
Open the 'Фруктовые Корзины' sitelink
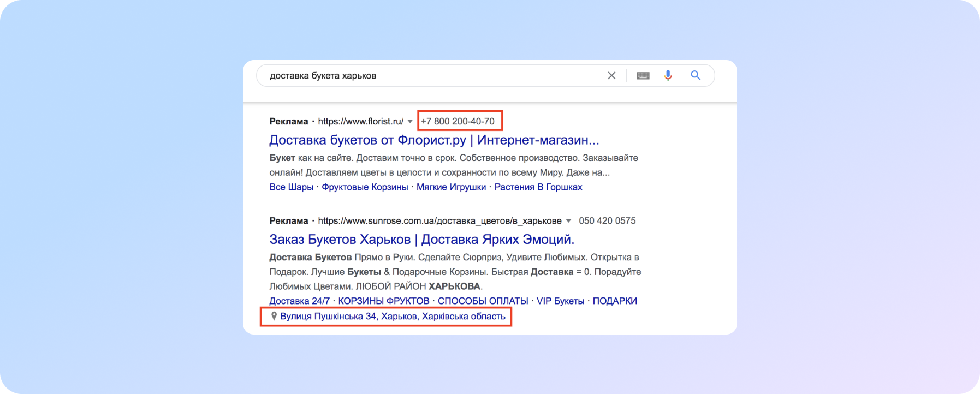(x=365, y=187)
